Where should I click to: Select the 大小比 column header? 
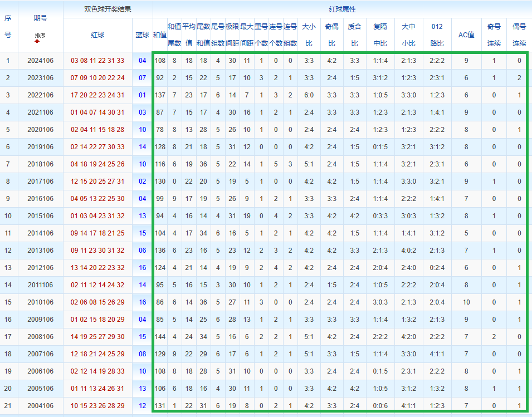click(x=309, y=35)
